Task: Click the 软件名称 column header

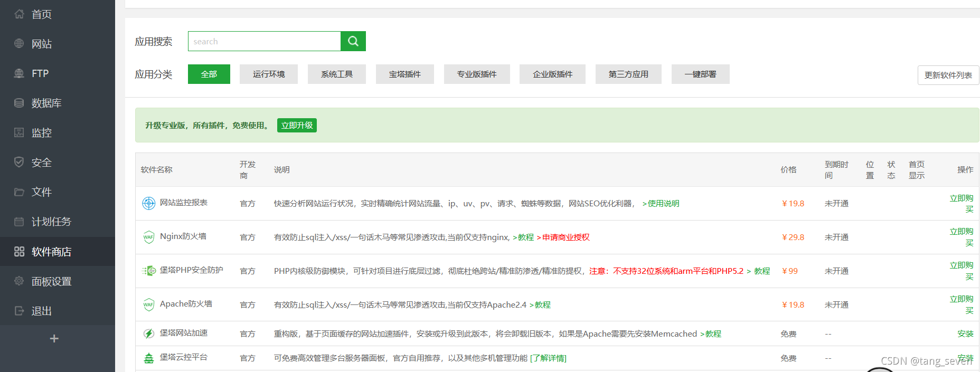Action: pyautogui.click(x=157, y=170)
